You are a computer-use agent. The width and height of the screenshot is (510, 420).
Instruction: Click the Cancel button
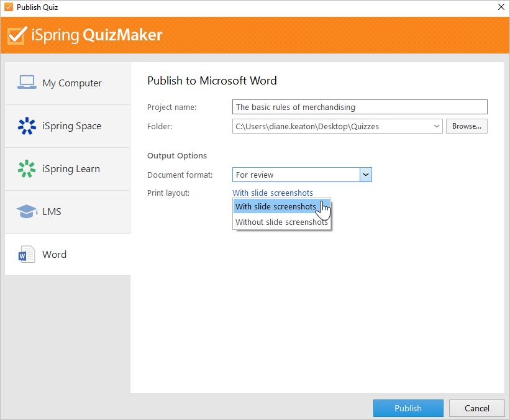(477, 408)
